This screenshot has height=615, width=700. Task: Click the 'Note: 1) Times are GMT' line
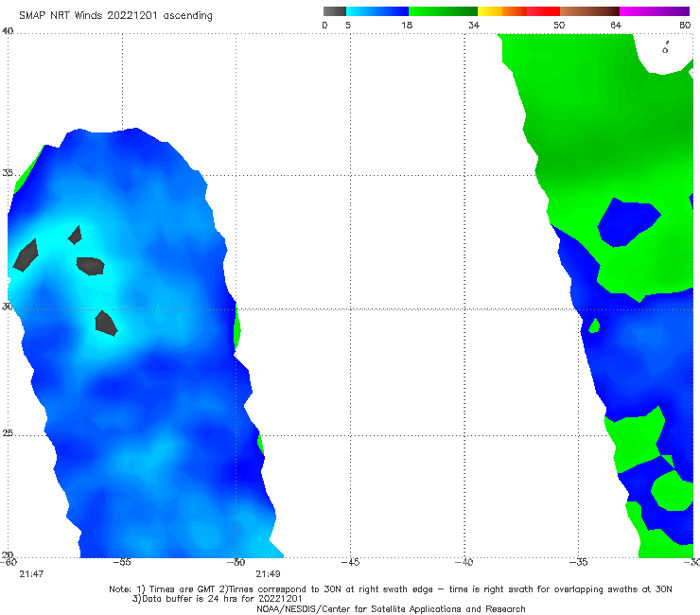click(391, 589)
